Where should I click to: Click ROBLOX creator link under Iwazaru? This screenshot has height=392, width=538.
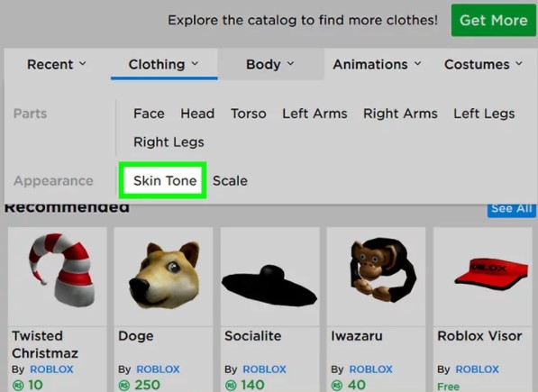[x=371, y=369]
